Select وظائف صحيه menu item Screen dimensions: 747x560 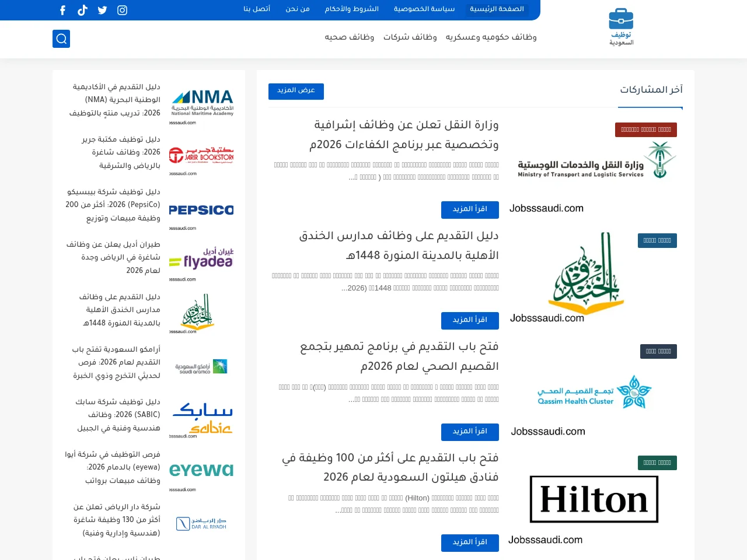coord(350,37)
